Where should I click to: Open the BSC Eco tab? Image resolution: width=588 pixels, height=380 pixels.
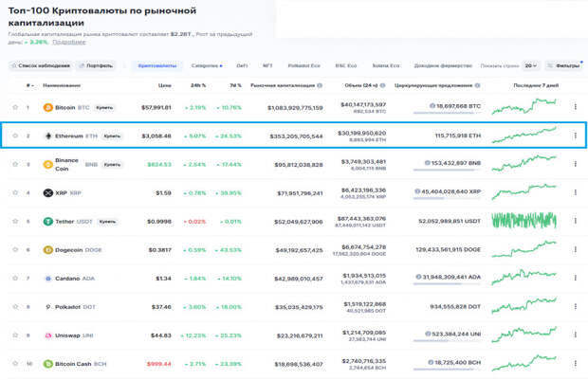(346, 65)
